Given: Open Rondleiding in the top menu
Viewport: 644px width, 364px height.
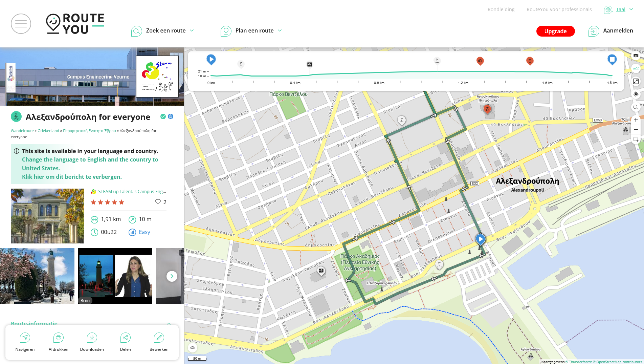Looking at the screenshot, I should pos(501,9).
